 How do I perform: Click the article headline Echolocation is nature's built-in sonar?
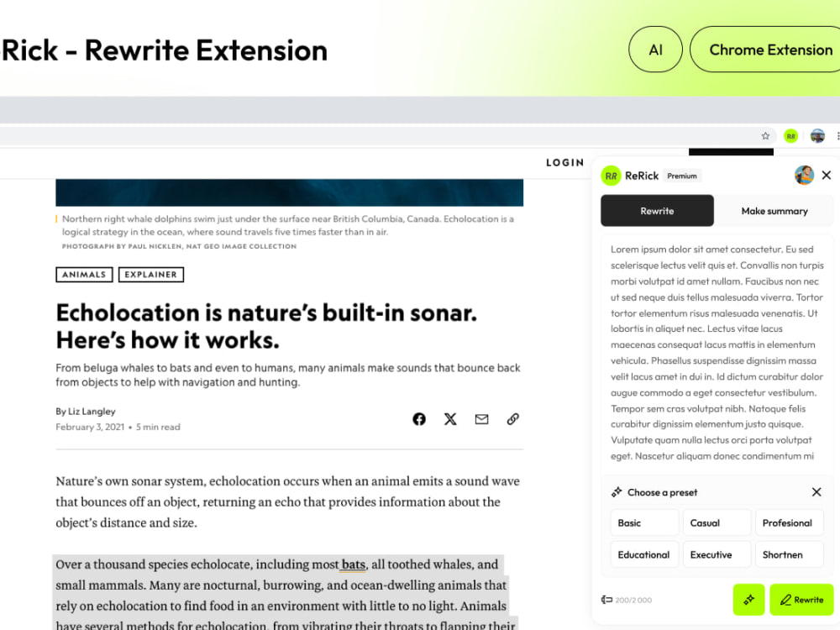pos(266,326)
